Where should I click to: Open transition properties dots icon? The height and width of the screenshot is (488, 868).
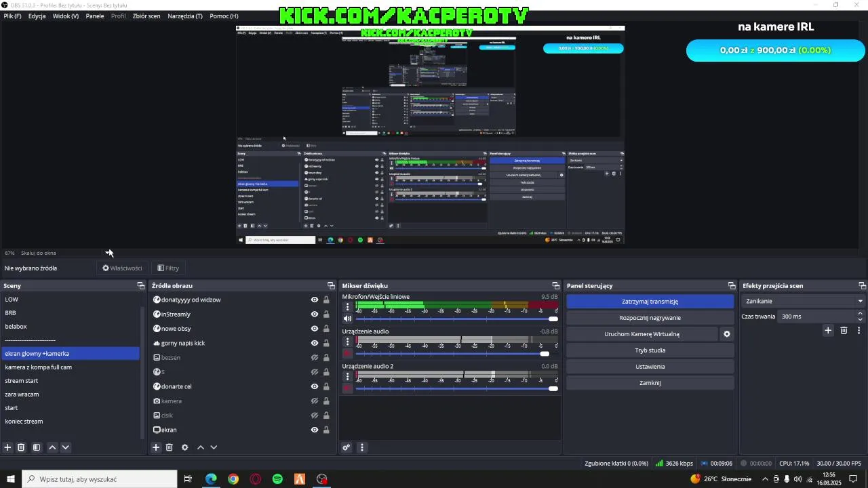point(859,330)
